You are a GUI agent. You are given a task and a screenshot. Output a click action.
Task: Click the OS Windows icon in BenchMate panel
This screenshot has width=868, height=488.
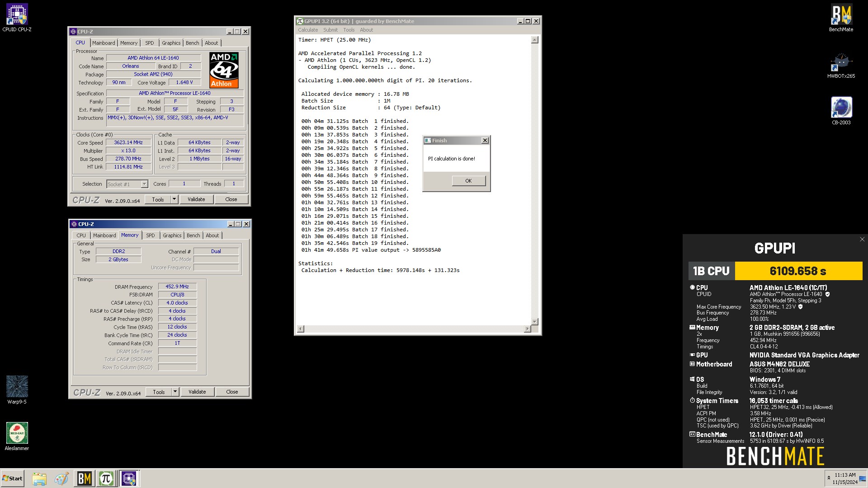pyautogui.click(x=692, y=380)
